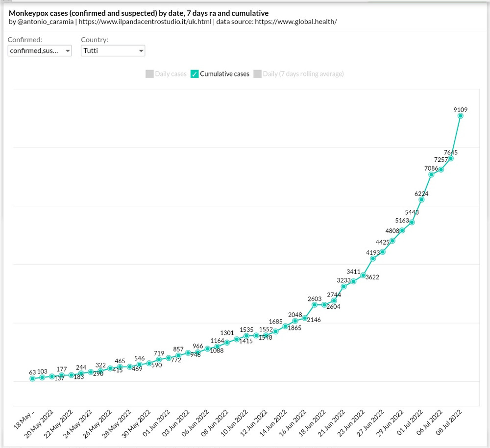
Task: Select the data point labeled 6224
Action: tap(421, 199)
